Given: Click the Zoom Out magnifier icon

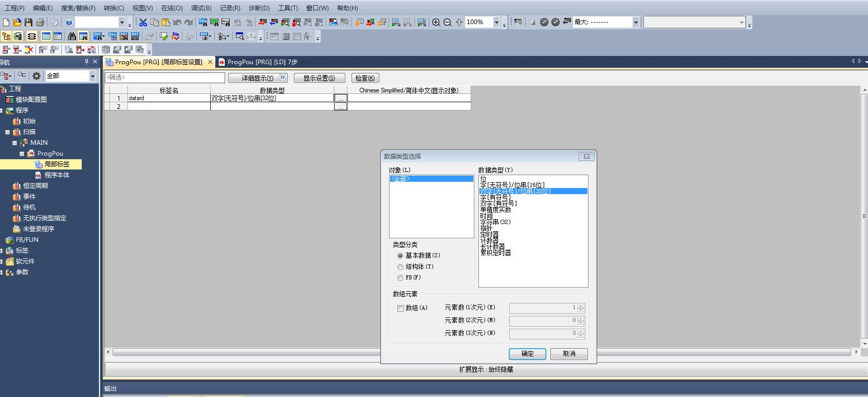Looking at the screenshot, I should click(x=447, y=22).
